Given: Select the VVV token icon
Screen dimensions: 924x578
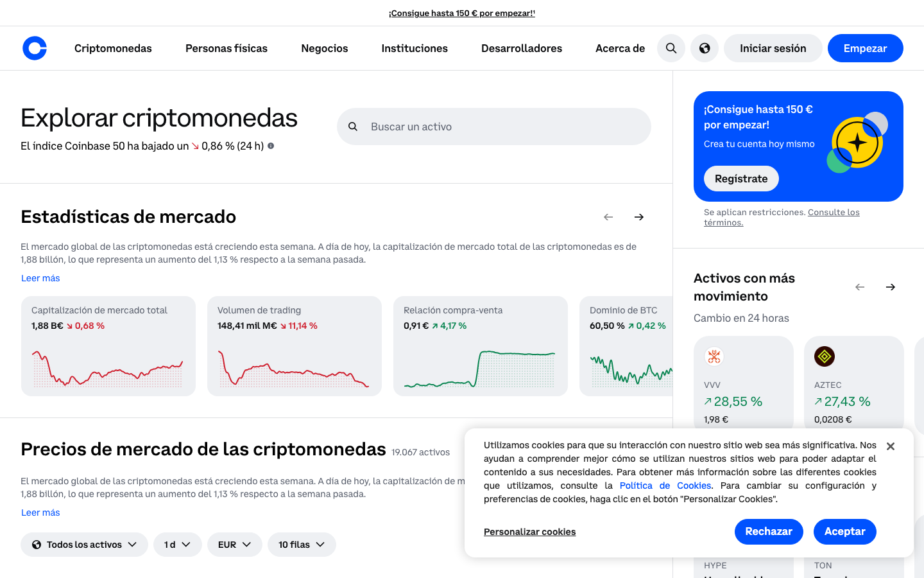Looking at the screenshot, I should (712, 356).
